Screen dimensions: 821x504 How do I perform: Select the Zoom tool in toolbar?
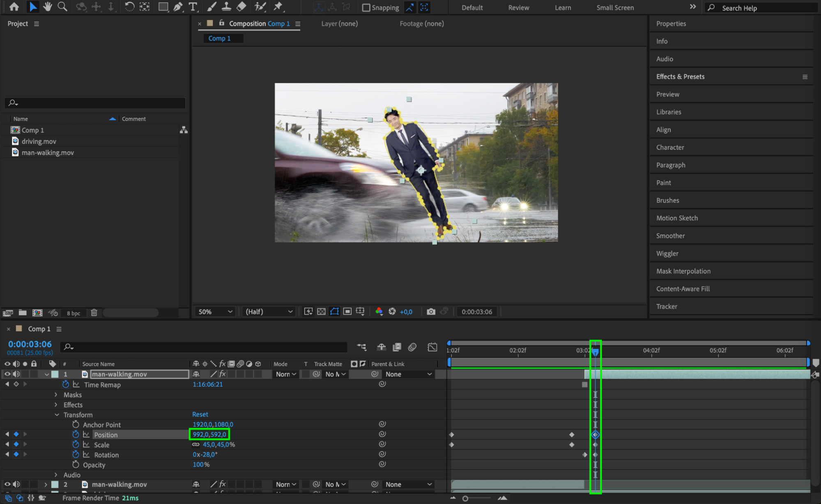click(62, 7)
